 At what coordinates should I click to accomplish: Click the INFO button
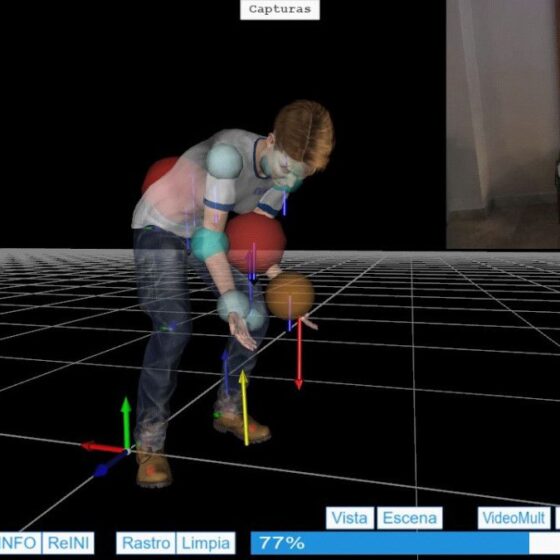click(x=20, y=543)
